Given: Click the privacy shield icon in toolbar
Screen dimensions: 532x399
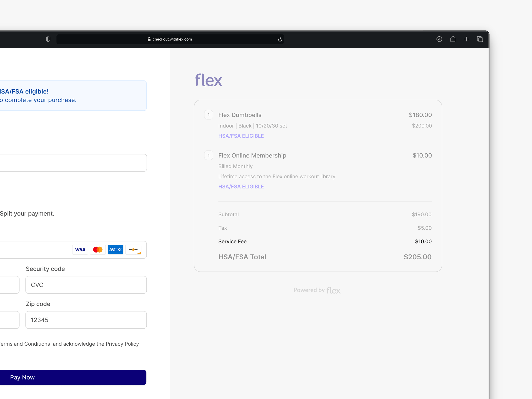Looking at the screenshot, I should [48, 39].
